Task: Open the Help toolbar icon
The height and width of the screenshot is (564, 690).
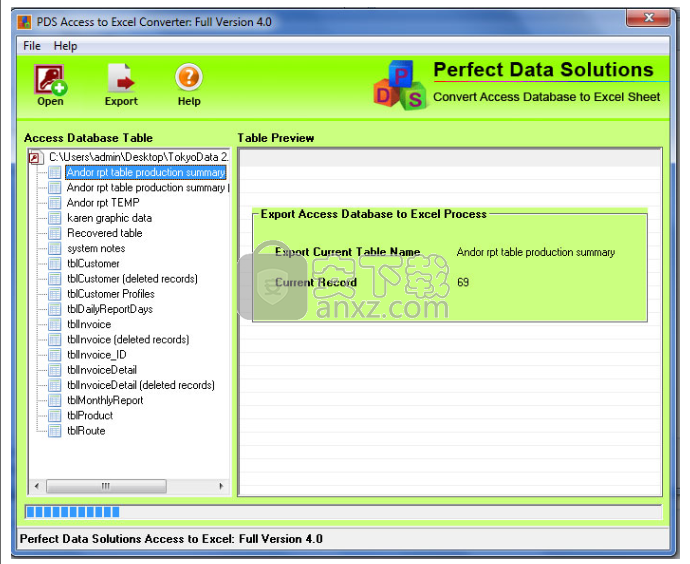Action: (189, 85)
